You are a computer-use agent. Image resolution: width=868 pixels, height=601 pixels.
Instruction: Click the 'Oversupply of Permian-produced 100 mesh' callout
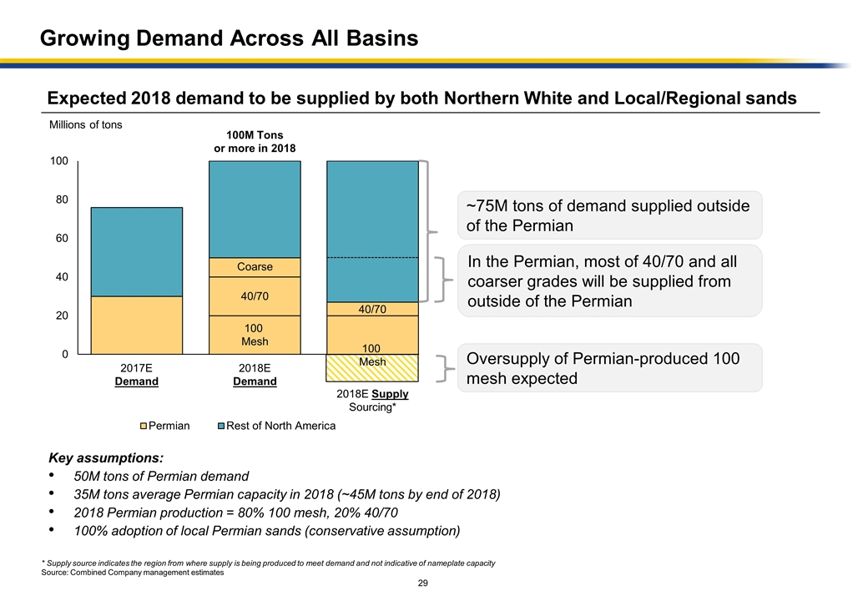609,368
